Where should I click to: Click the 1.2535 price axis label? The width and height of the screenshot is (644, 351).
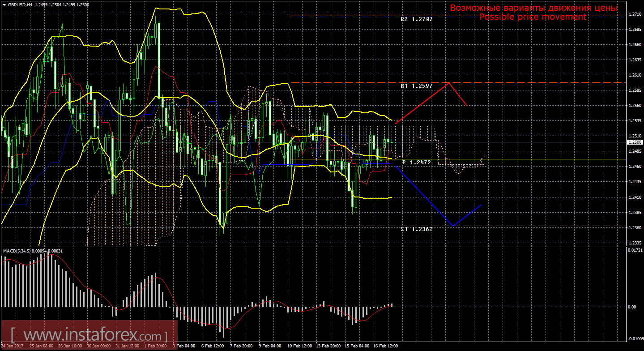tap(635, 121)
